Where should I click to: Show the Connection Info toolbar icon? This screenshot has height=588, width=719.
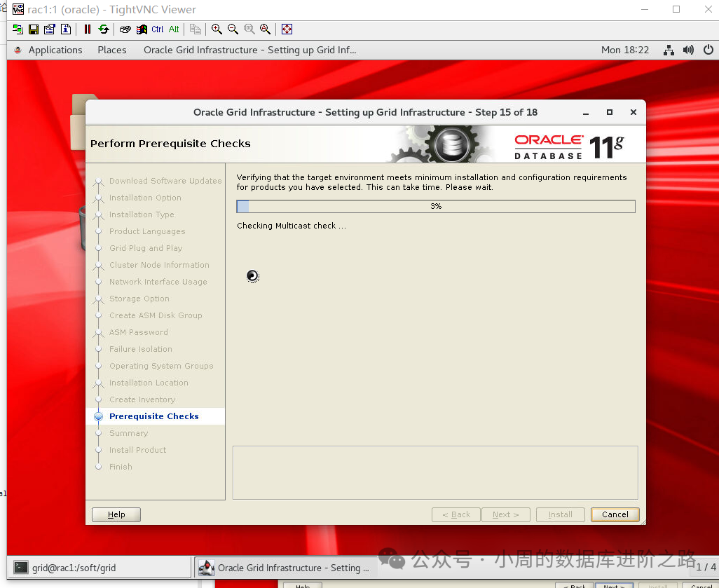66,29
